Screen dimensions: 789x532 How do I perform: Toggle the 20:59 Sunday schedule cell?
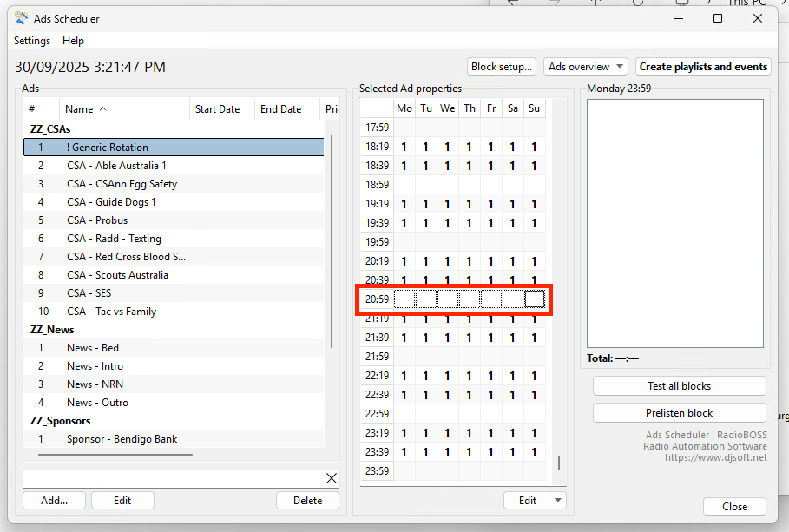click(535, 299)
